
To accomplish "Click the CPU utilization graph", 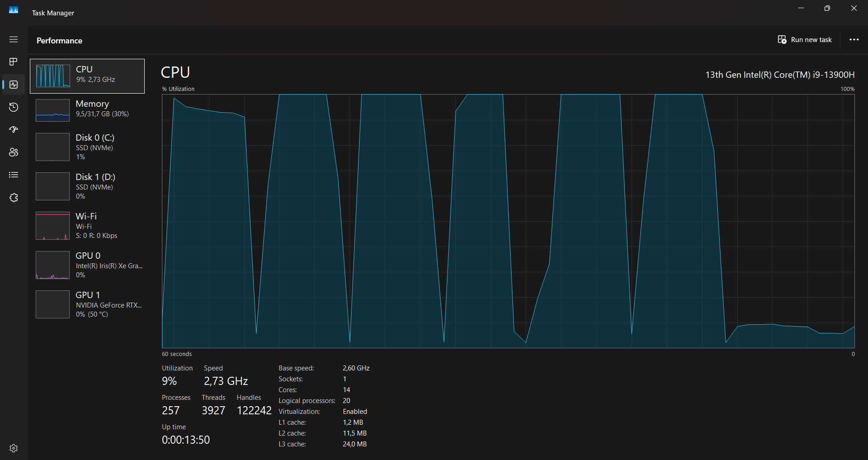I will click(x=508, y=221).
